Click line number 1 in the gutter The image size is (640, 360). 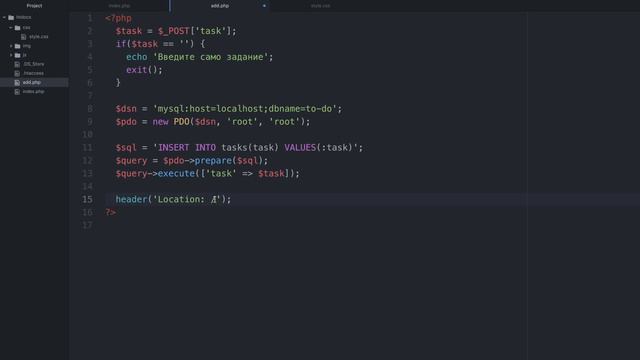coord(90,18)
